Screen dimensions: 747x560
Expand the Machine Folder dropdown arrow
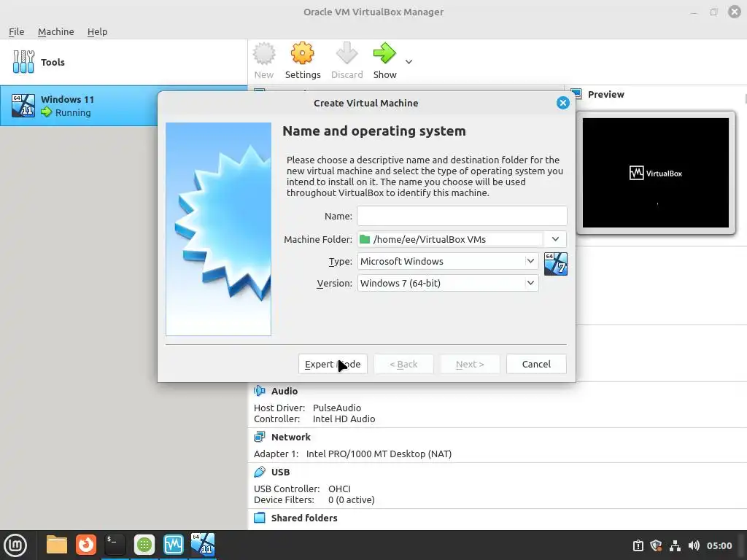pyautogui.click(x=555, y=239)
